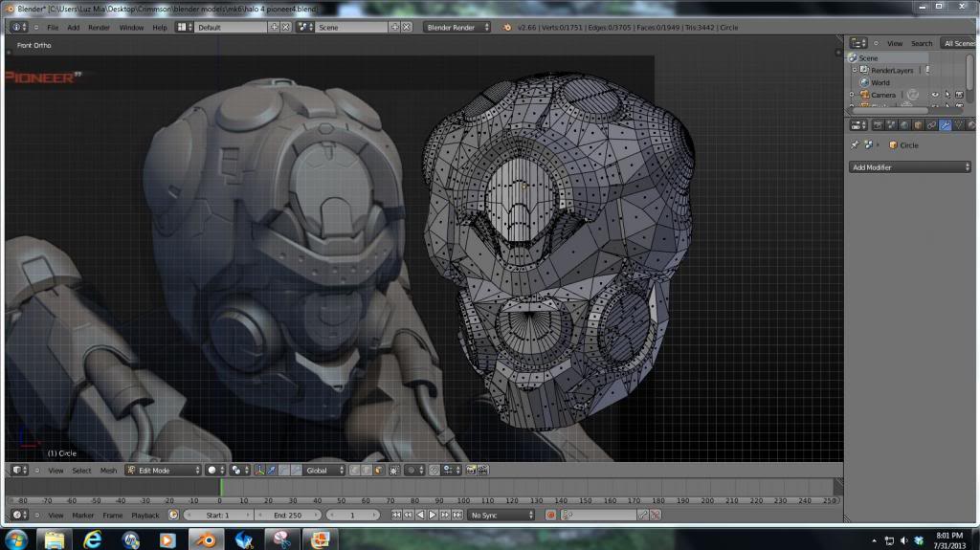The width and height of the screenshot is (980, 550).
Task: Toggle the auto keyframe record button
Action: point(550,515)
